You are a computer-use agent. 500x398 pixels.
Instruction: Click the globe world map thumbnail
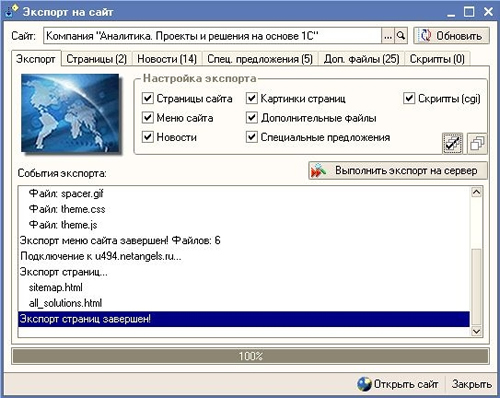point(70,113)
